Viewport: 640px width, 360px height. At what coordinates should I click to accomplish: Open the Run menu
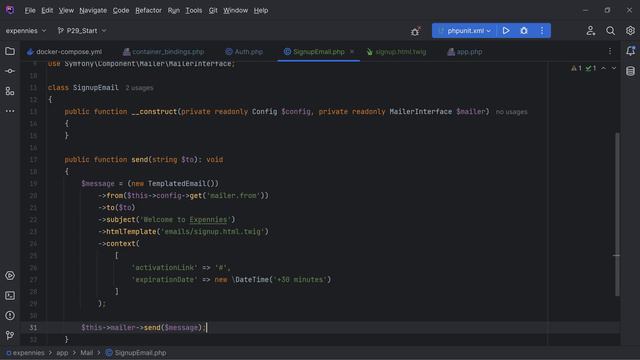[173, 10]
